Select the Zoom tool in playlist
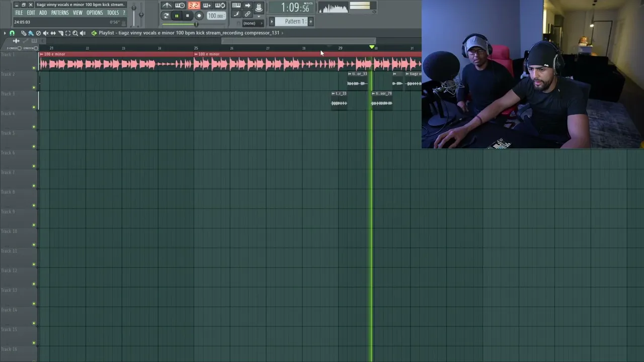 [x=75, y=33]
